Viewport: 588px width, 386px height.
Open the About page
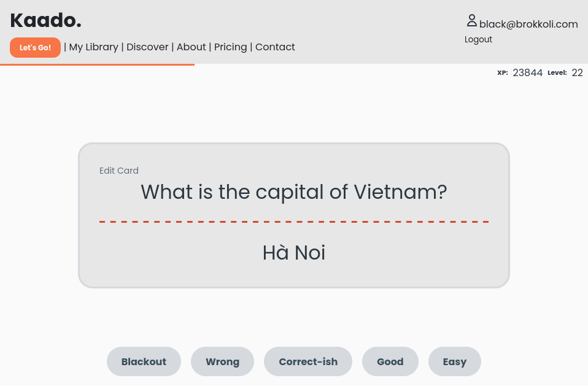click(191, 47)
